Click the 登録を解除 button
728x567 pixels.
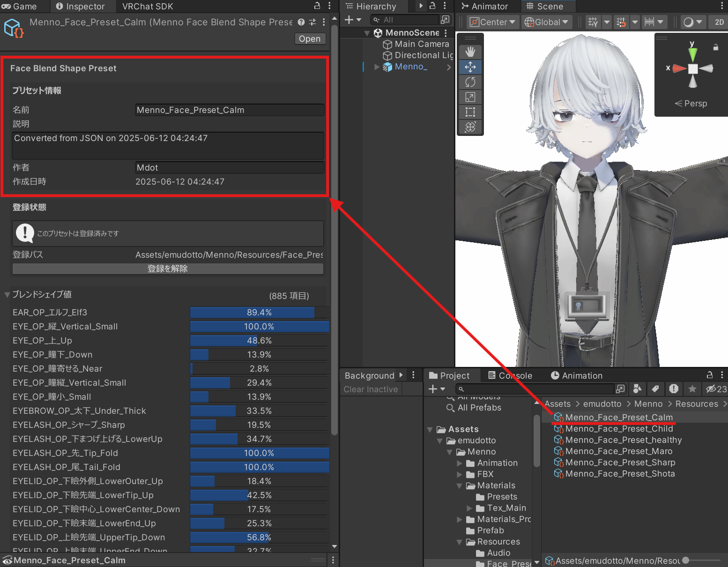point(168,269)
